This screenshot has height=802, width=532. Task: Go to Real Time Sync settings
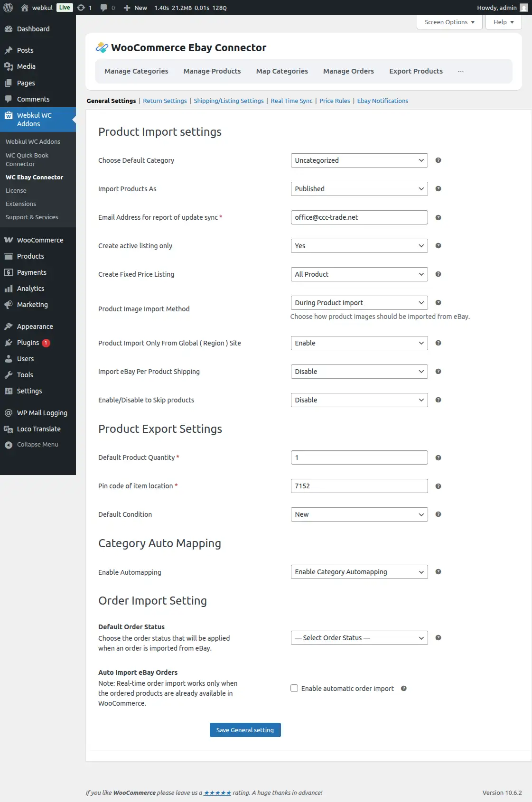point(291,101)
